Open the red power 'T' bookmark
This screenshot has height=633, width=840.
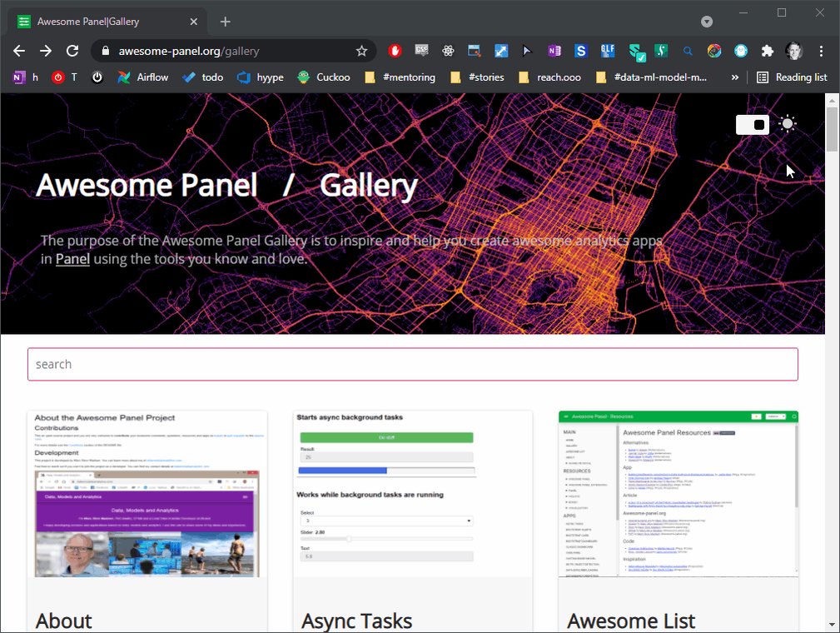click(64, 77)
